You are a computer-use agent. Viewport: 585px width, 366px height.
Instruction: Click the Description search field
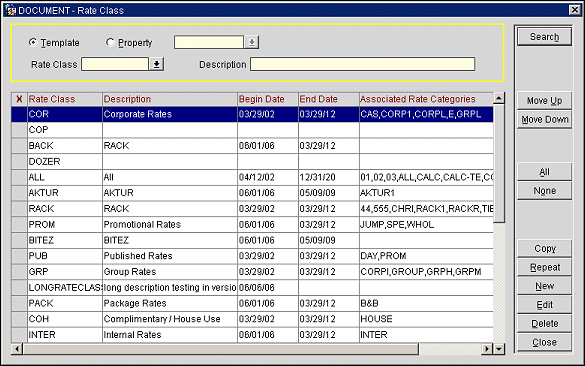pos(363,64)
